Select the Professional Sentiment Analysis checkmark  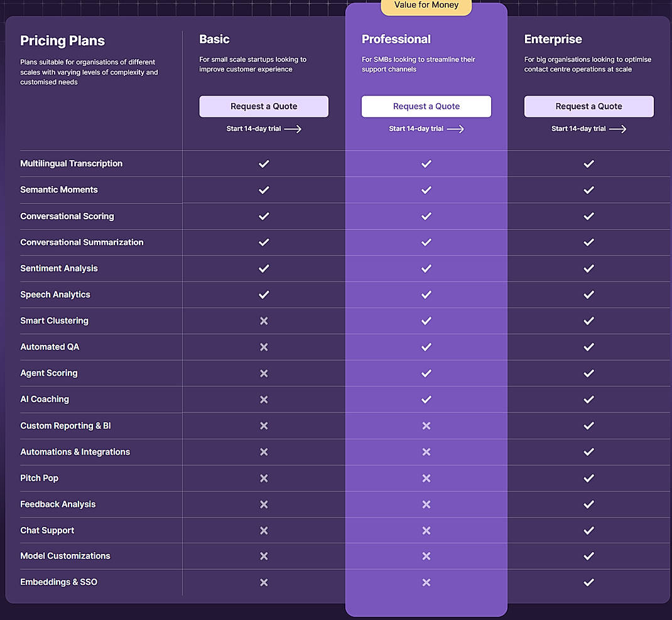[426, 268]
